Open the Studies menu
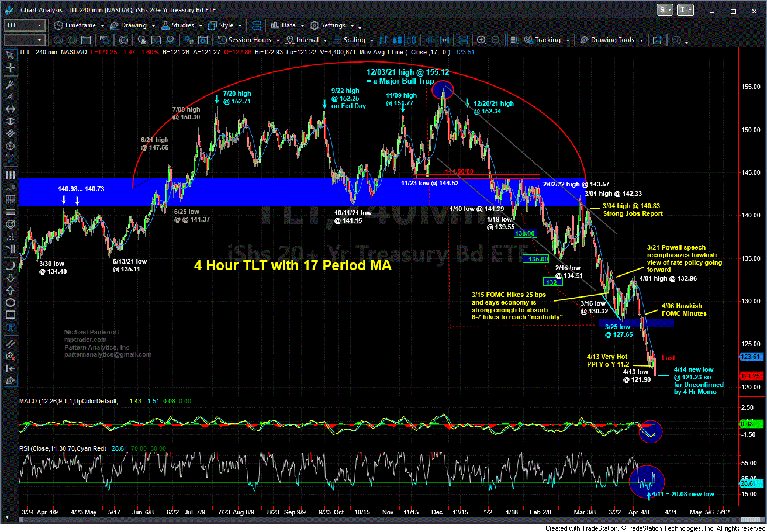 coord(182,26)
